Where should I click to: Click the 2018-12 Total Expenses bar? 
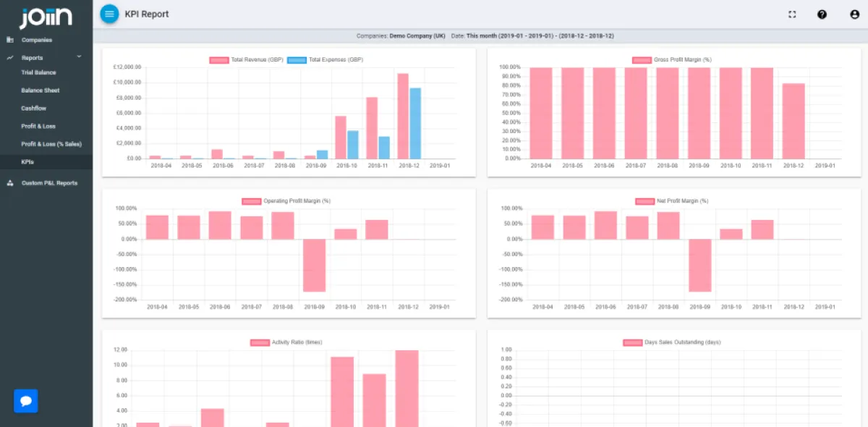click(x=415, y=123)
